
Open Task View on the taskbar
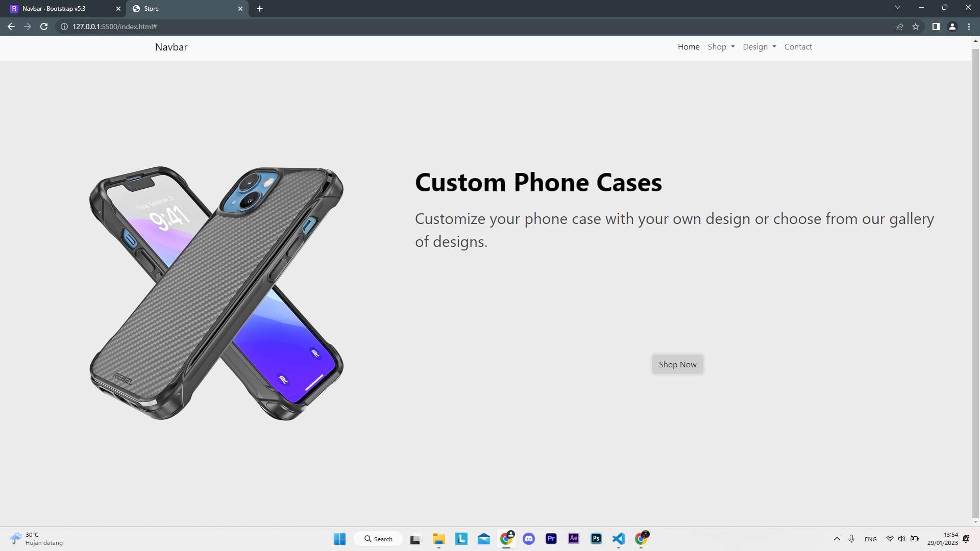[x=415, y=539]
